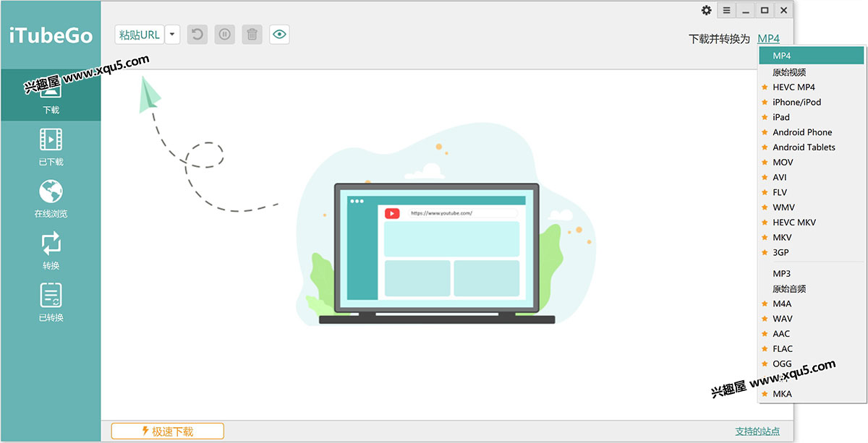The width and height of the screenshot is (868, 443).
Task: Open the online browse (在线浏览) globe icon
Action: [x=51, y=192]
